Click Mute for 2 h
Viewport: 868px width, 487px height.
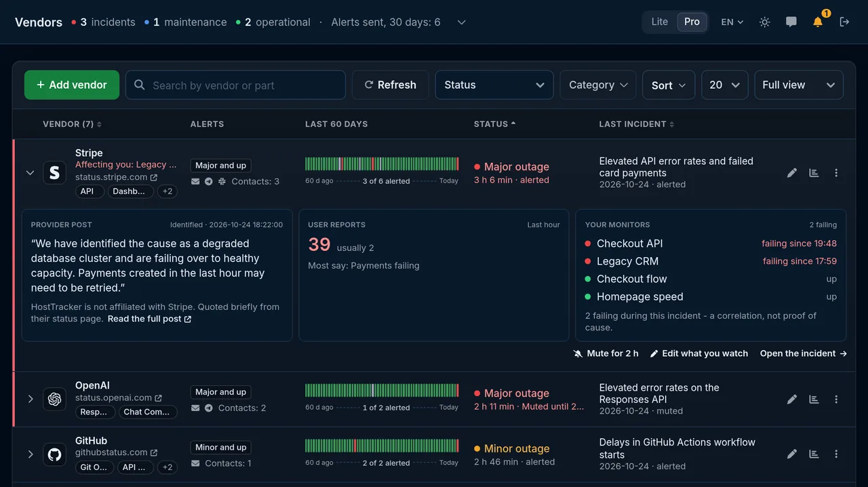[606, 353]
